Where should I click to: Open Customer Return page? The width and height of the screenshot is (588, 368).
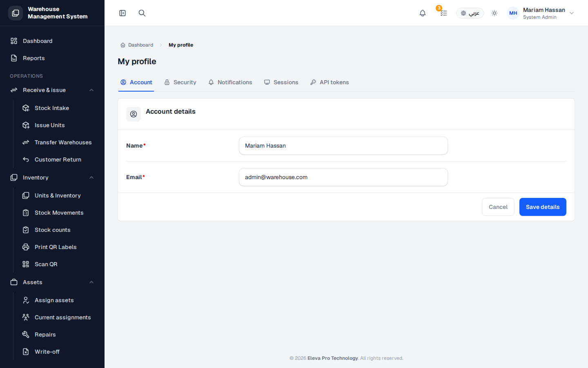pyautogui.click(x=58, y=159)
